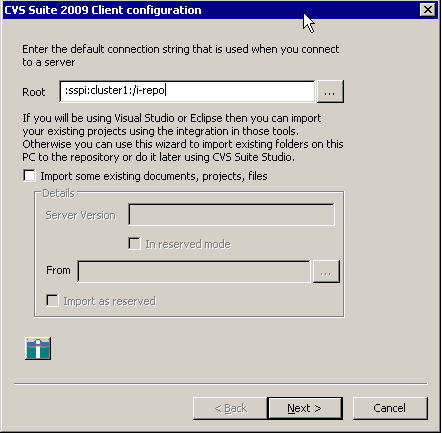Click the Visual Studio or Eclipse paragraph
This screenshot has height=433, width=442.
[183, 137]
